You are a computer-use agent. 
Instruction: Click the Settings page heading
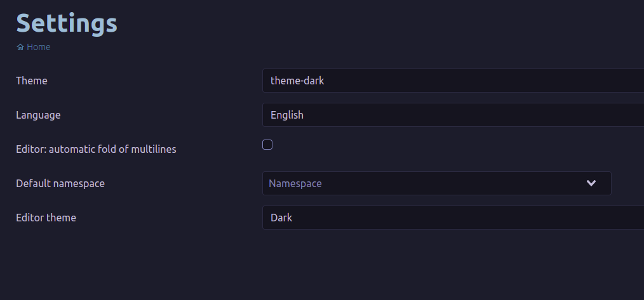[67, 23]
